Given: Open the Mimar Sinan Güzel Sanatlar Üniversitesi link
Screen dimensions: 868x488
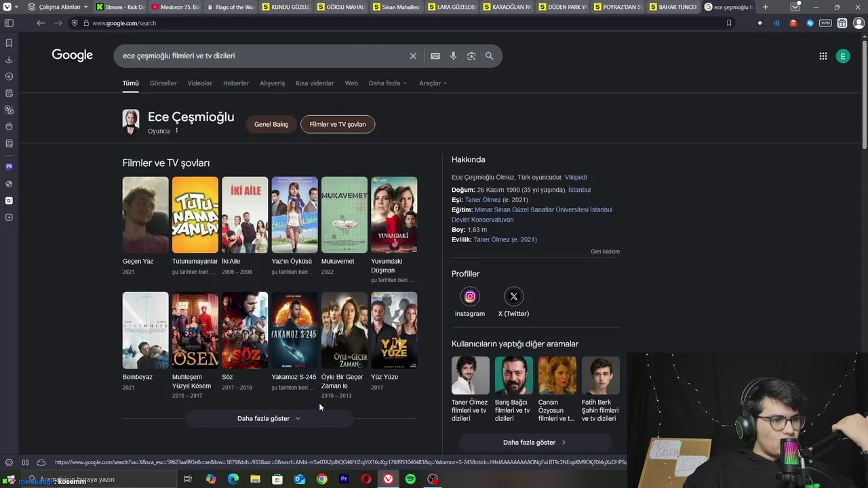Looking at the screenshot, I should click(532, 214).
